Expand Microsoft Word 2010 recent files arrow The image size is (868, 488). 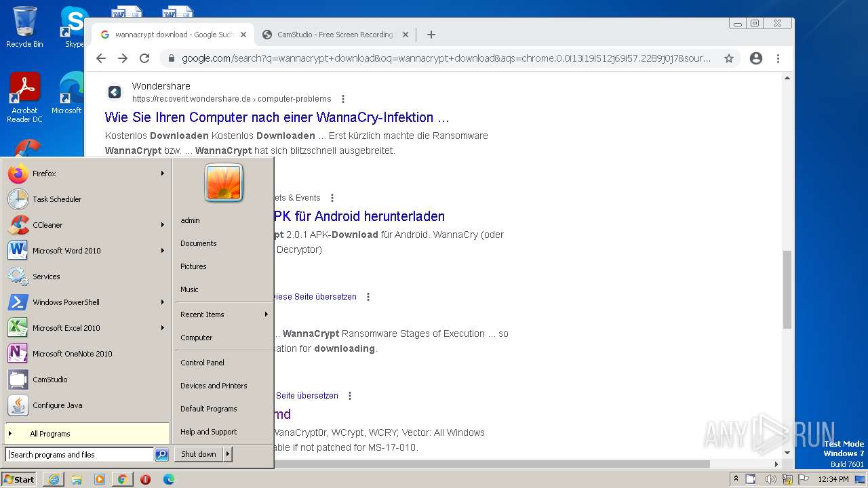pyautogui.click(x=163, y=251)
